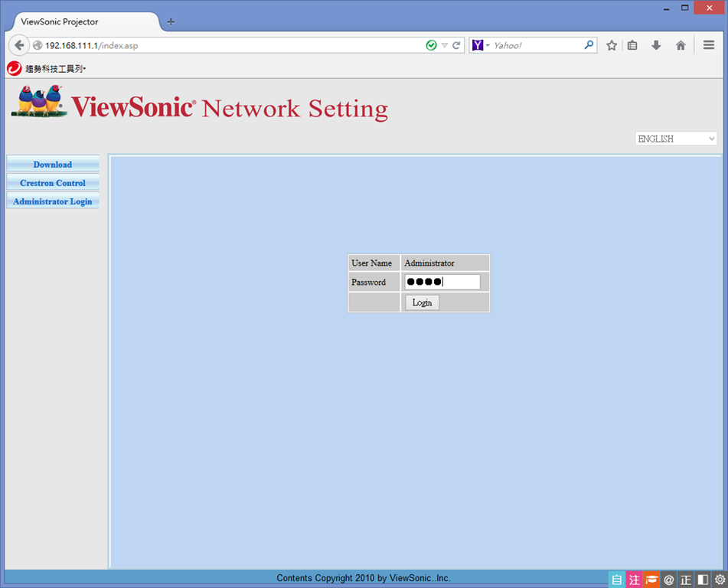Screen dimensions: 728x588
Task: Click the copyright footer text
Action: point(364,578)
